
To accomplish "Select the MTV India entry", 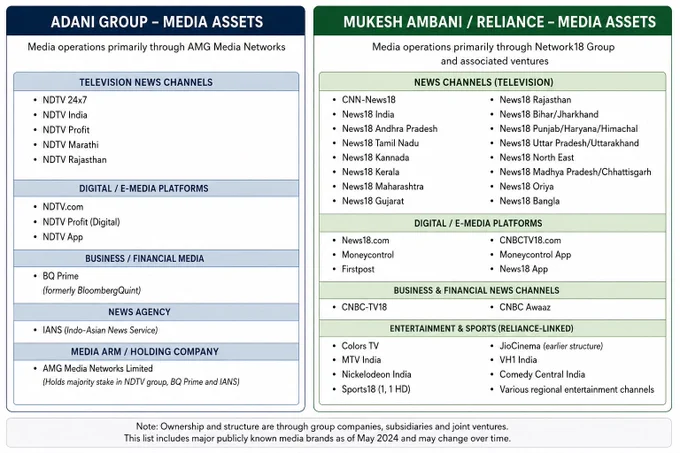I will click(x=361, y=360).
